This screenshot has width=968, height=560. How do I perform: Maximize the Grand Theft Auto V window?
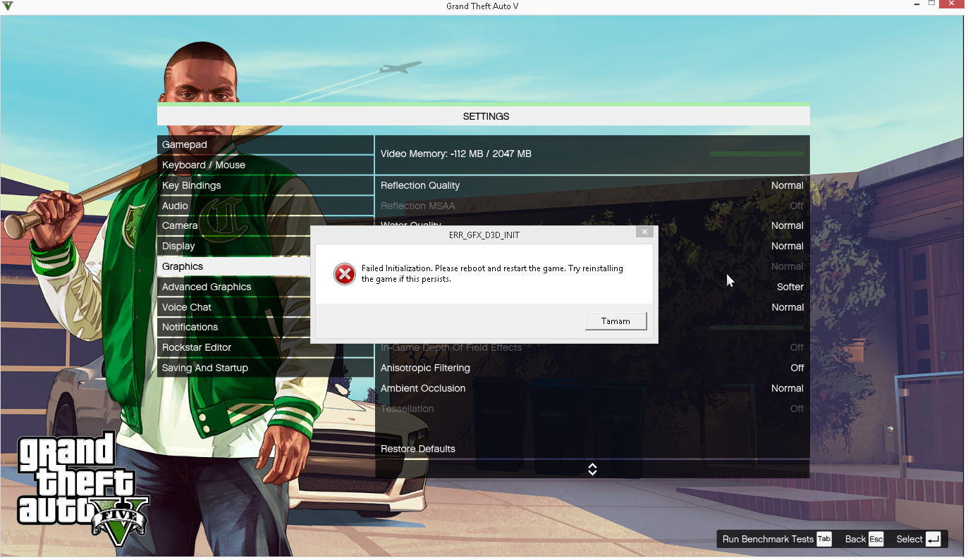click(x=931, y=4)
